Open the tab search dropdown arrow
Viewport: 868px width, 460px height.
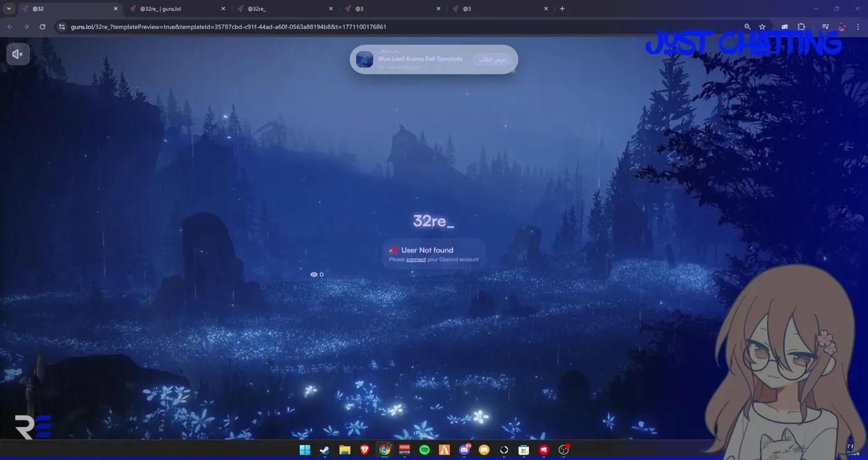9,9
